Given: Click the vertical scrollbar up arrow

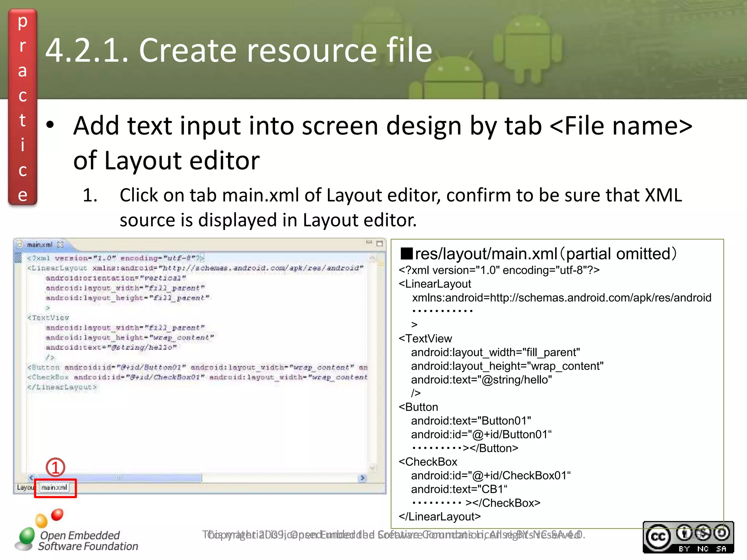Looking at the screenshot, I should coord(372,258).
